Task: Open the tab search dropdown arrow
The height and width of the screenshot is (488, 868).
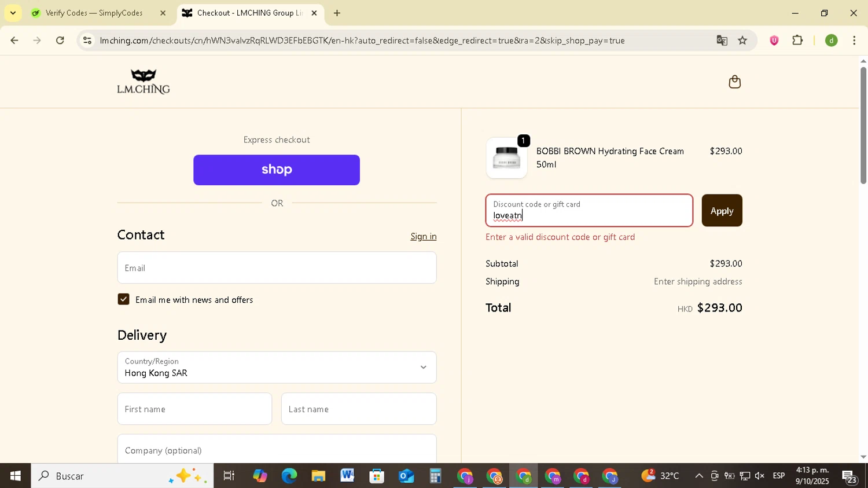Action: click(13, 13)
